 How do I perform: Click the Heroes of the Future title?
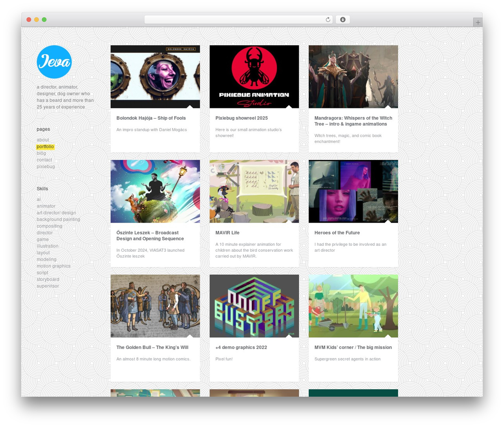coord(337,233)
